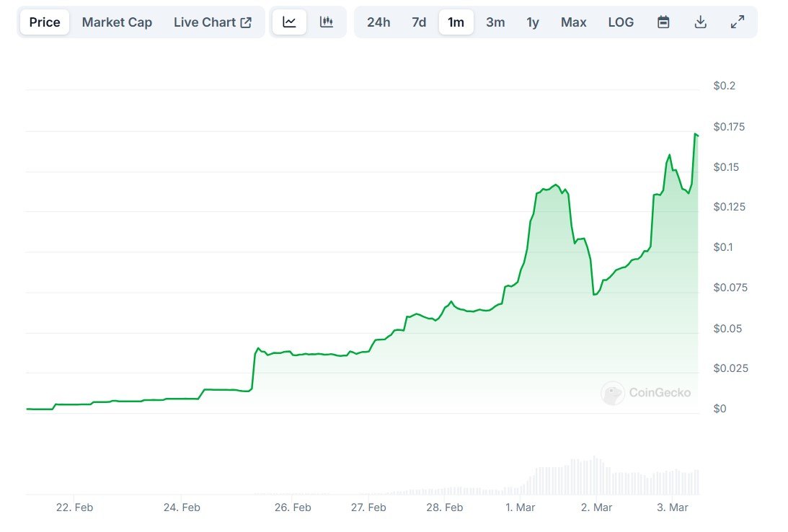Image resolution: width=788 pixels, height=532 pixels.
Task: Expand chart to fullscreen
Action: click(x=738, y=22)
